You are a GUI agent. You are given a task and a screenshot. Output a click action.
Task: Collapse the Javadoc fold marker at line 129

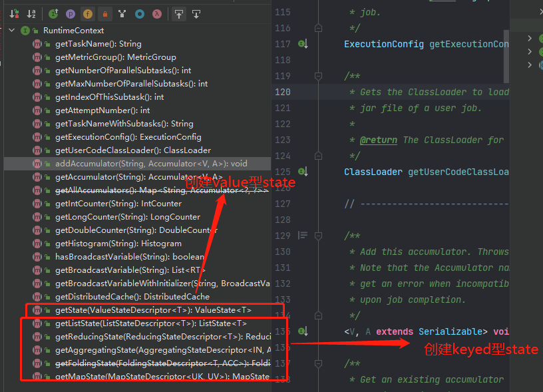pyautogui.click(x=318, y=236)
